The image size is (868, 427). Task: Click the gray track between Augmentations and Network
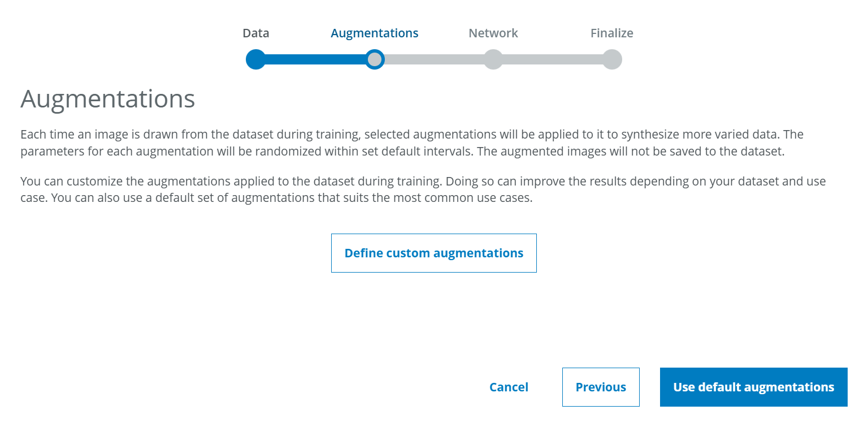(435, 59)
